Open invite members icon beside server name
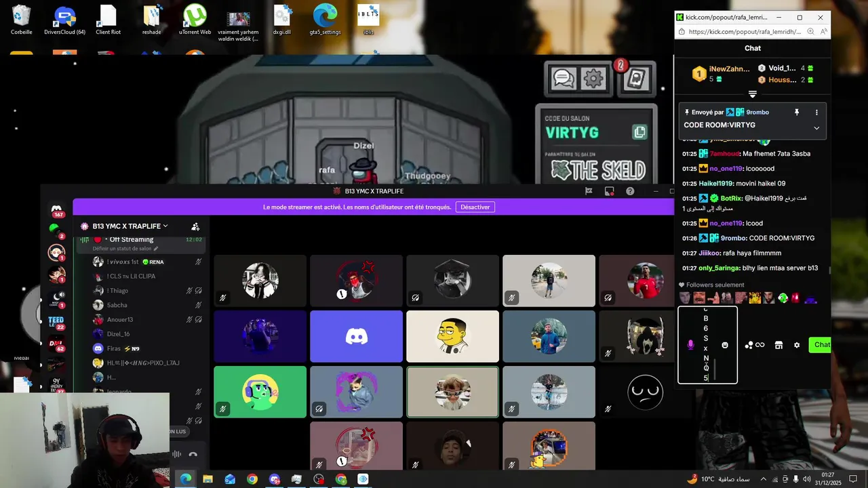The height and width of the screenshot is (488, 868). [x=195, y=226]
